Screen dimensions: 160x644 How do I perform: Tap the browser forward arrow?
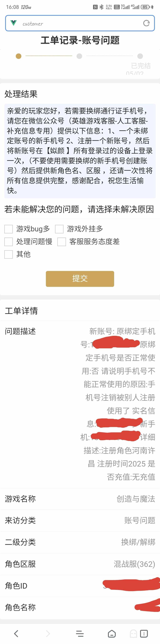[x=48, y=633]
